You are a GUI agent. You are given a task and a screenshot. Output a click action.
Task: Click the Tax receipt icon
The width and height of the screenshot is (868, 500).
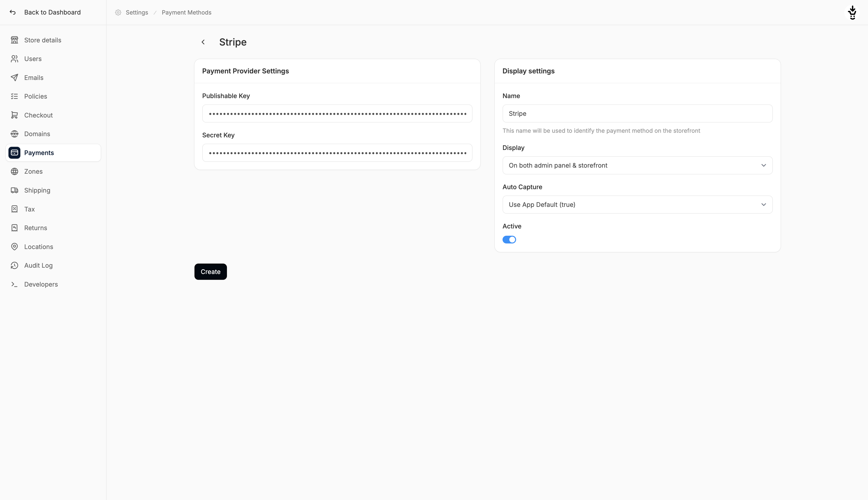15,209
